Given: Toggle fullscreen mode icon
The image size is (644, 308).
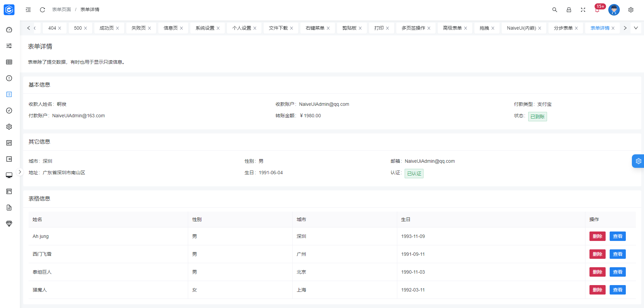Looking at the screenshot, I should point(583,10).
